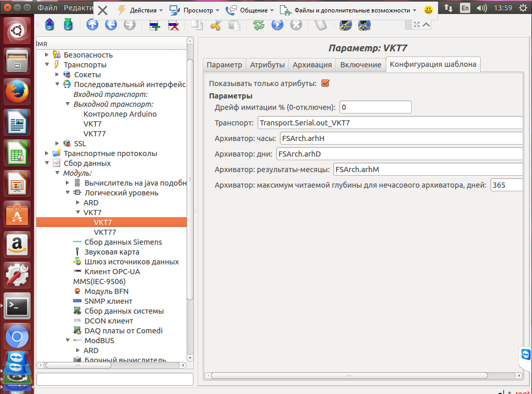
Task: Click the Load from DB toolbar icon
Action: point(49,24)
